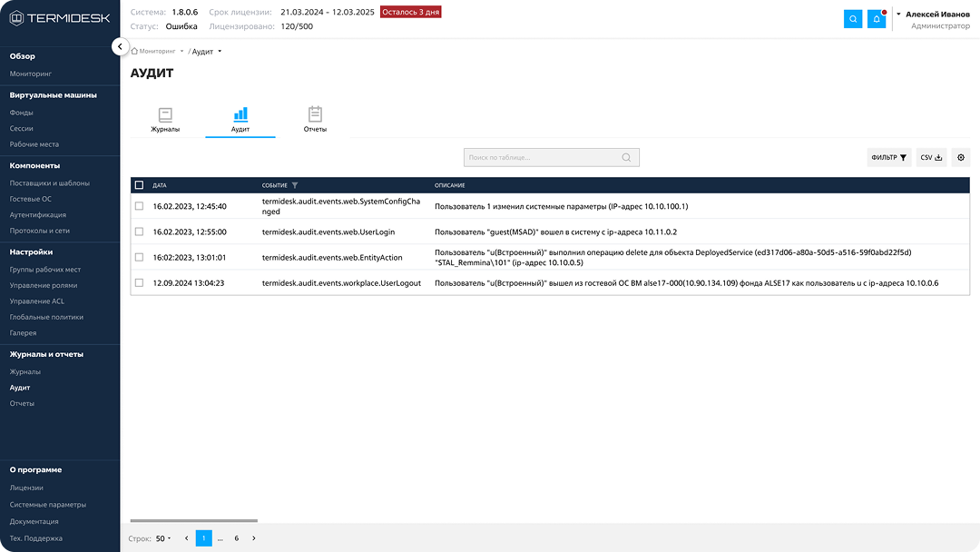Screen dimensions: 980x552
Task: Go to next page arrow
Action: point(253,538)
